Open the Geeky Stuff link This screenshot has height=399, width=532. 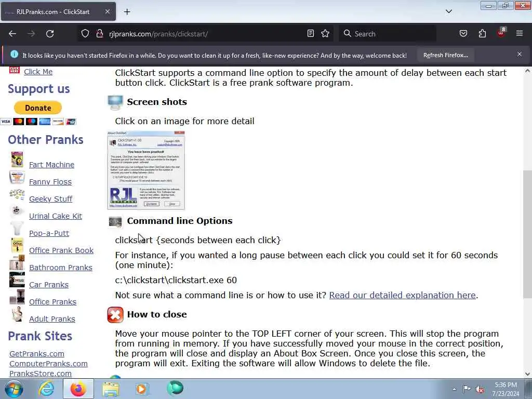[x=50, y=199]
